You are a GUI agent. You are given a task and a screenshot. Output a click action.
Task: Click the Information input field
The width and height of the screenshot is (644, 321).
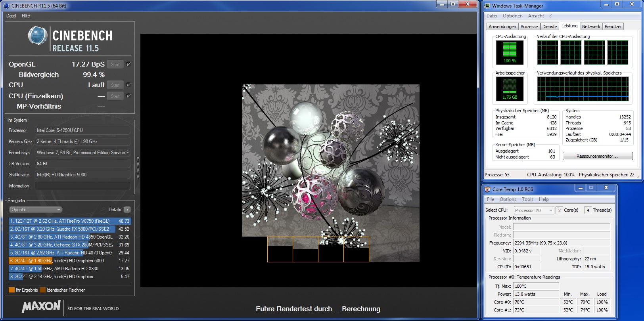coord(82,186)
